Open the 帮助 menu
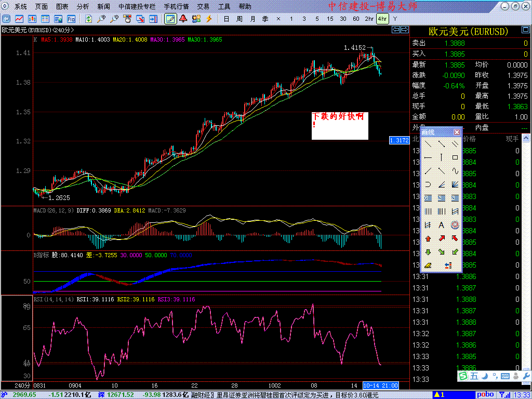 pyautogui.click(x=245, y=6)
